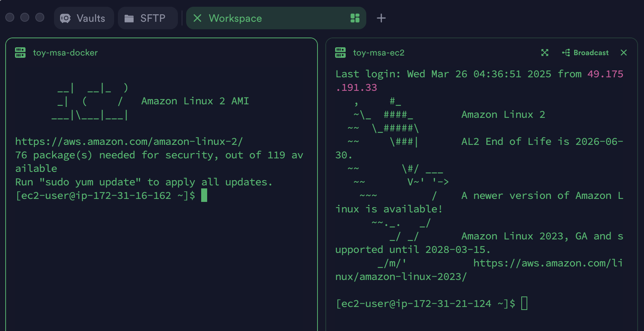Click the macOS zoom window button
Viewport: 644px width, 331px height.
point(40,18)
